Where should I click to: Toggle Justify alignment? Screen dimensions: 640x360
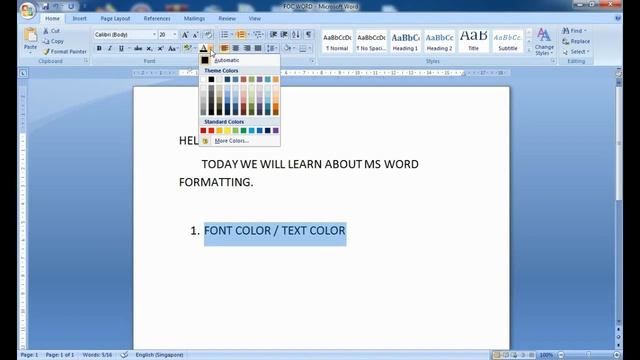tap(258, 48)
